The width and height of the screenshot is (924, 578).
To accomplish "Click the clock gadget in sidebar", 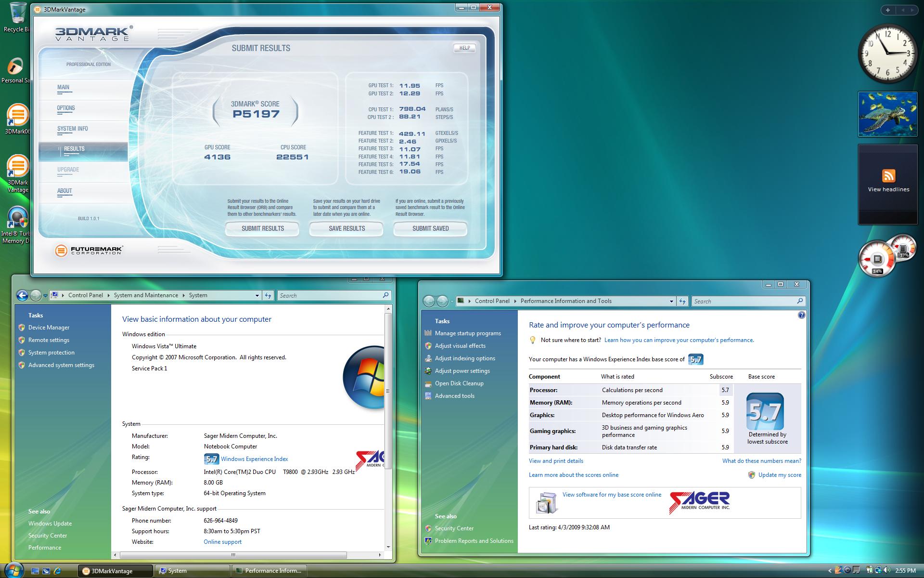I will 887,53.
